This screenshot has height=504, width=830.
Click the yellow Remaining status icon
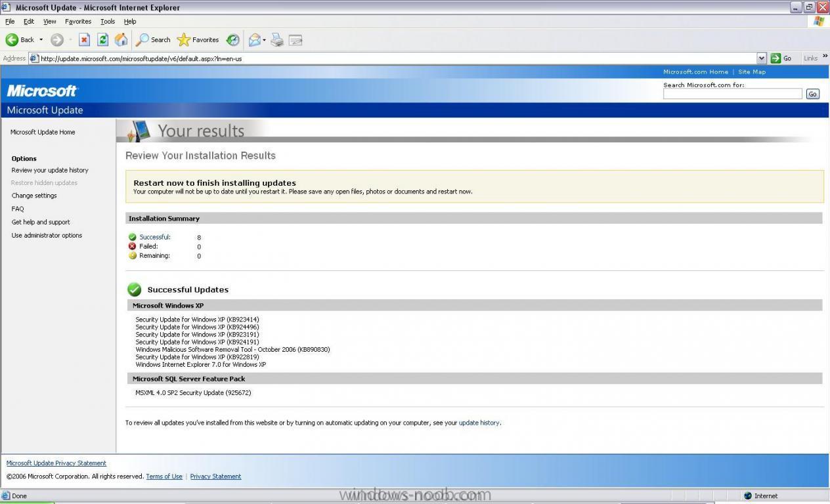[133, 255]
